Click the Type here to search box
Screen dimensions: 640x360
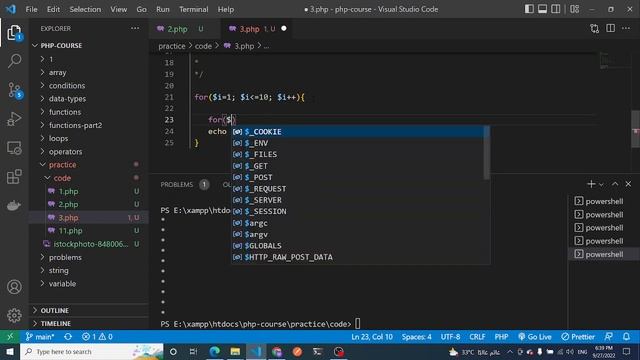click(92, 351)
